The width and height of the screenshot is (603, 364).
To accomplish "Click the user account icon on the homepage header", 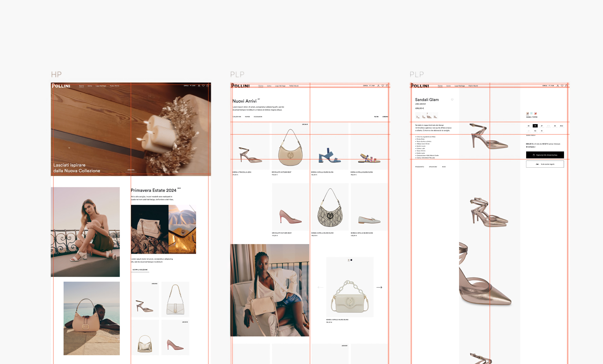I will click(x=199, y=86).
